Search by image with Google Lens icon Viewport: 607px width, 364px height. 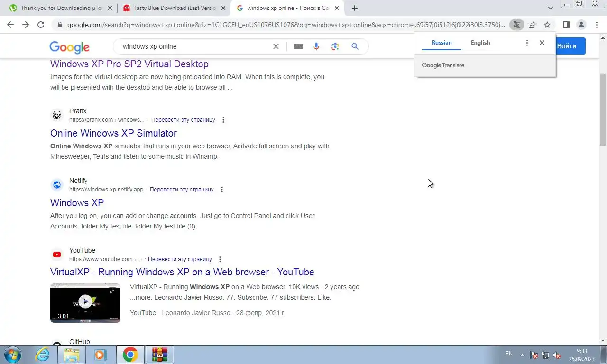coord(335,46)
